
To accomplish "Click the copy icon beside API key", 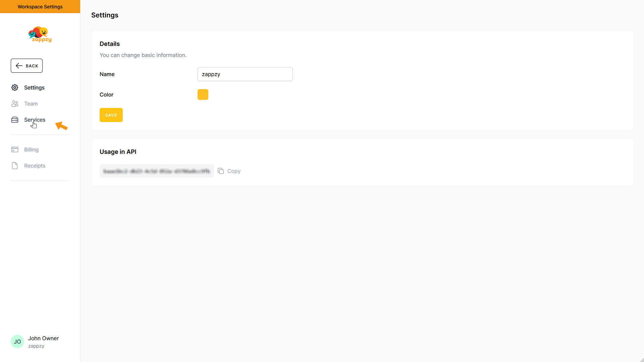I will coord(221,171).
